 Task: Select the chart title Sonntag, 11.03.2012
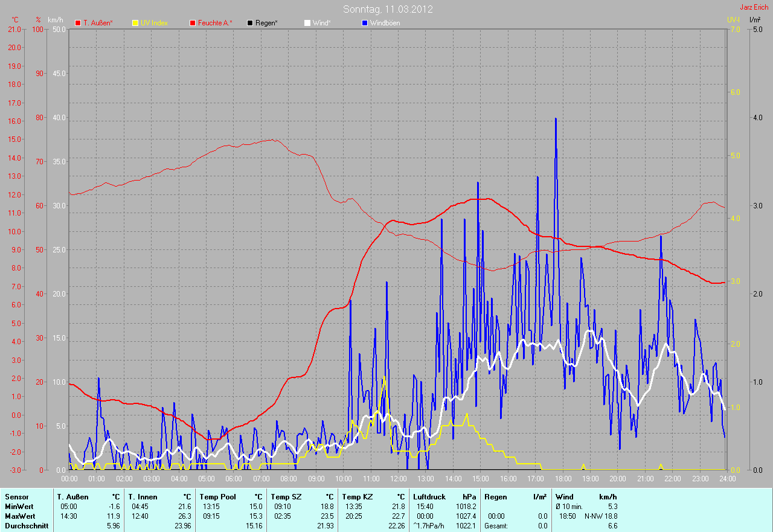(x=388, y=9)
